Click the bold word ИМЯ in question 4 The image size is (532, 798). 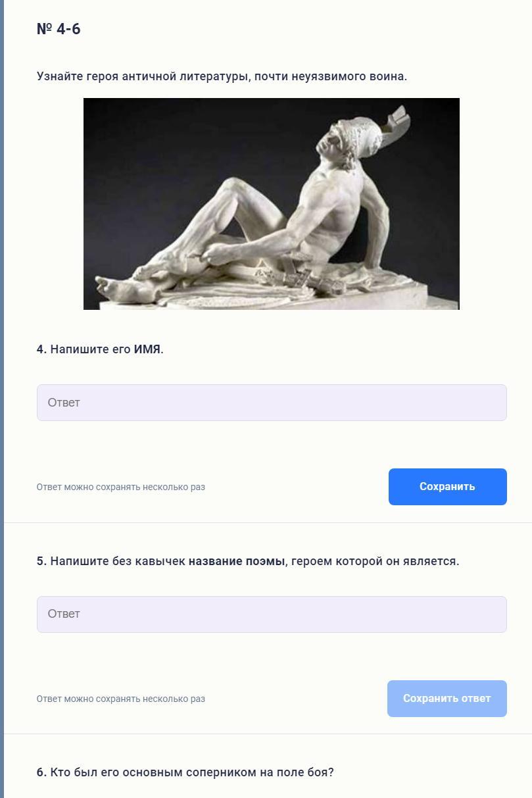pyautogui.click(x=147, y=349)
